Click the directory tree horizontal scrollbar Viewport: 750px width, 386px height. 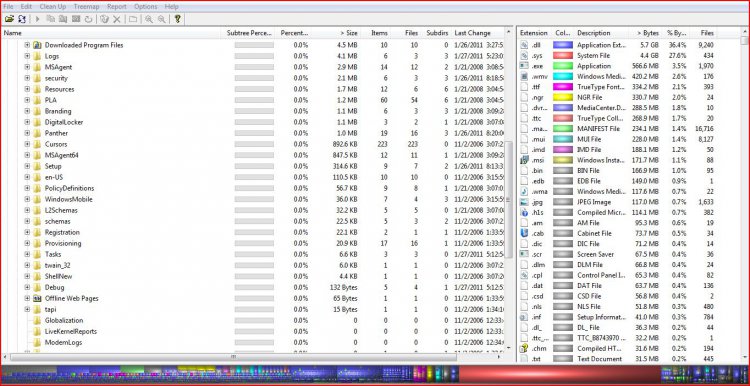(x=232, y=357)
